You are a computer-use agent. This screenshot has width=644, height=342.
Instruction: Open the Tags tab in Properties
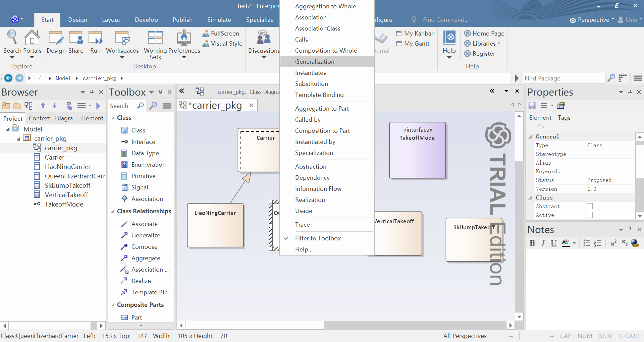pyautogui.click(x=564, y=118)
